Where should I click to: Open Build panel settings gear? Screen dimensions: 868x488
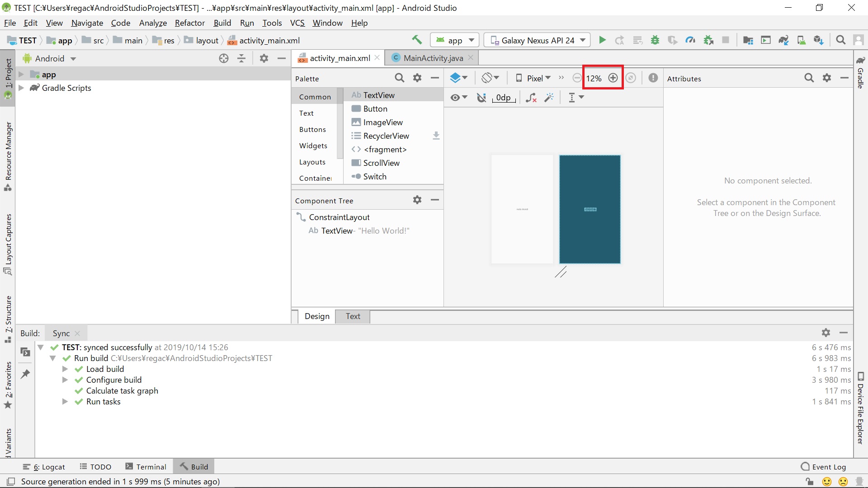click(x=826, y=333)
